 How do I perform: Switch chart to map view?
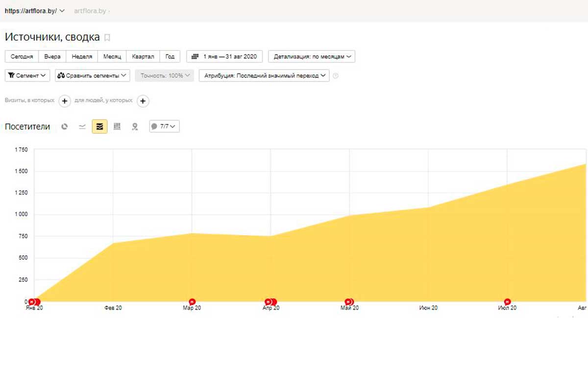coord(135,126)
